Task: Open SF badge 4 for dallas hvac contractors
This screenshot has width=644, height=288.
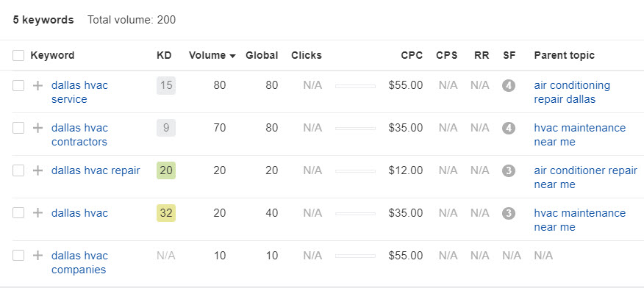Action: [509, 128]
